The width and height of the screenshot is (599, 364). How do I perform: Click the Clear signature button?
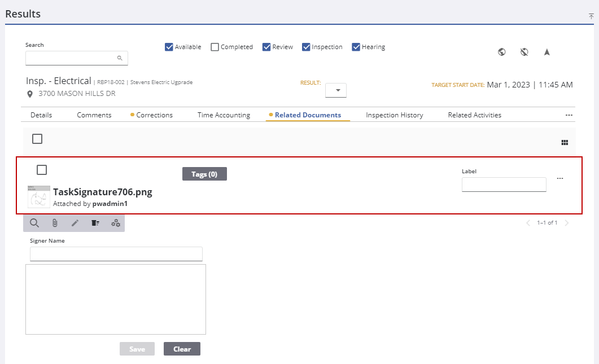pos(182,349)
